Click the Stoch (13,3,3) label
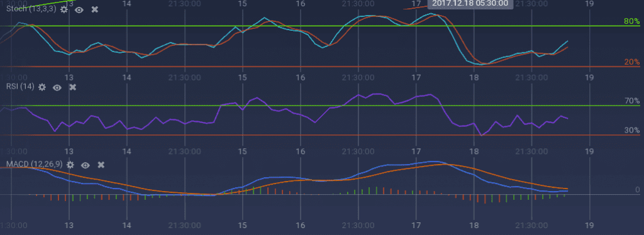Screen dimensions: 644x235 tap(31, 9)
